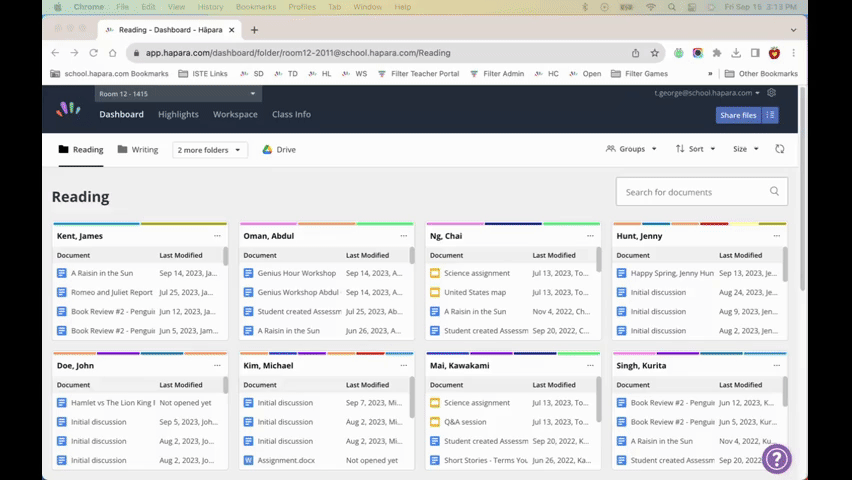Click the refresh dashboard icon

coord(779,149)
